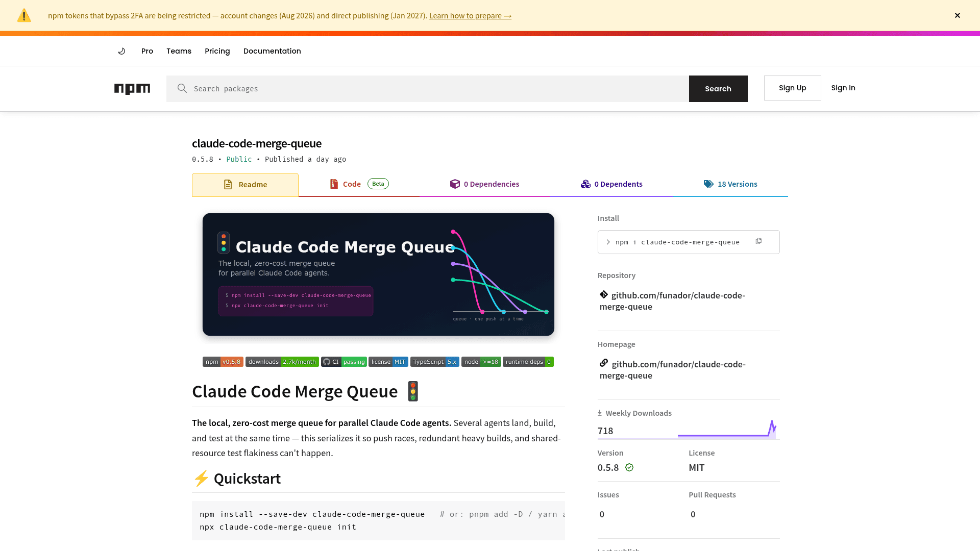Viewport: 980px width, 551px height.
Task: Click the claude-code-merge-queue package title
Action: pos(257,143)
